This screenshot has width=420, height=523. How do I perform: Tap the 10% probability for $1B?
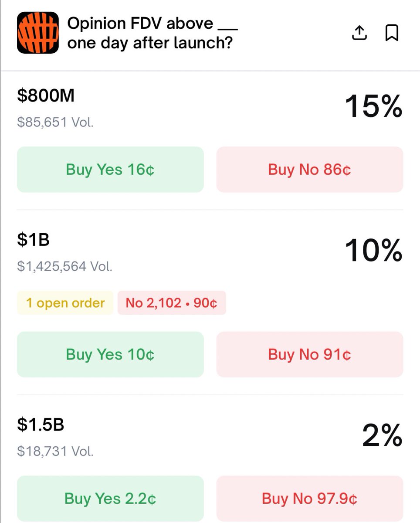pos(373,251)
